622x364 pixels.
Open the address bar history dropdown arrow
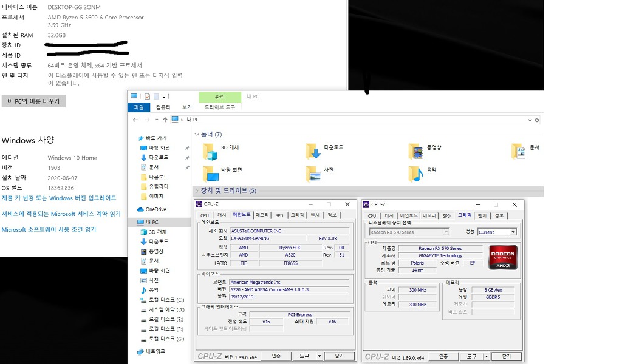[530, 120]
